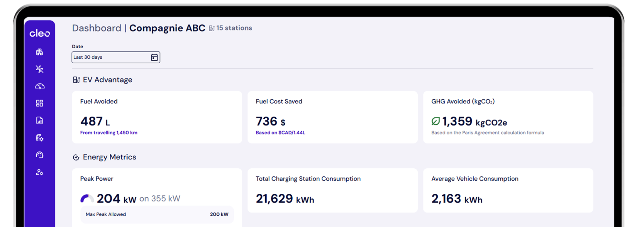Click the Fuel Avoided card title
Screen dimensions: 644x227
[99, 101]
